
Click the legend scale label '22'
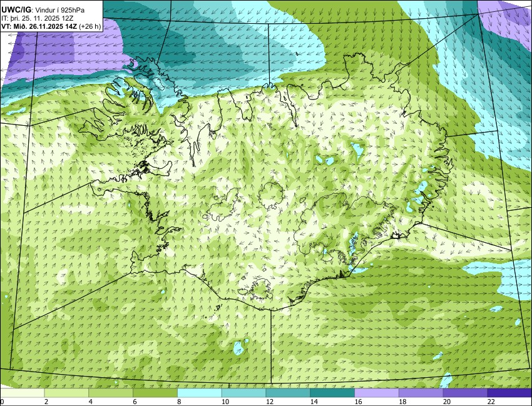(x=491, y=402)
